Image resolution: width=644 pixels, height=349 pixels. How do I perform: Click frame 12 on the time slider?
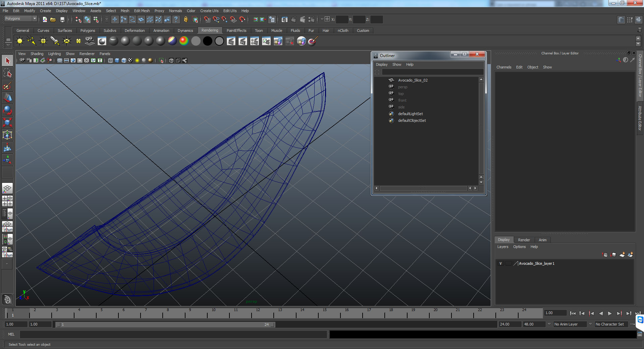click(x=257, y=313)
